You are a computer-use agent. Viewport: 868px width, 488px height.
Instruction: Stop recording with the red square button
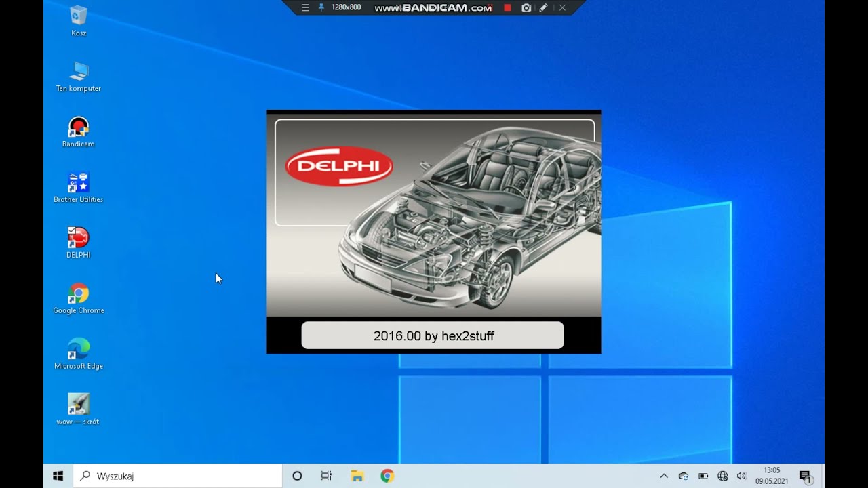507,7
